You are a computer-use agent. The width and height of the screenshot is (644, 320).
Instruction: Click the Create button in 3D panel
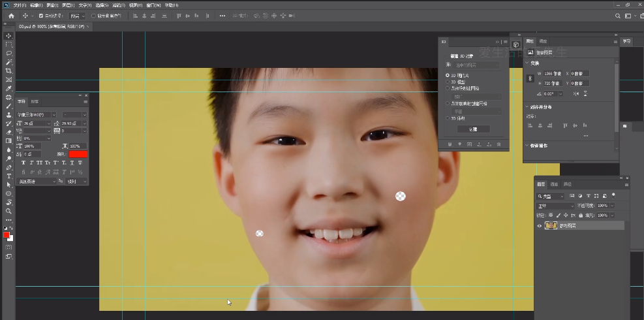(473, 129)
